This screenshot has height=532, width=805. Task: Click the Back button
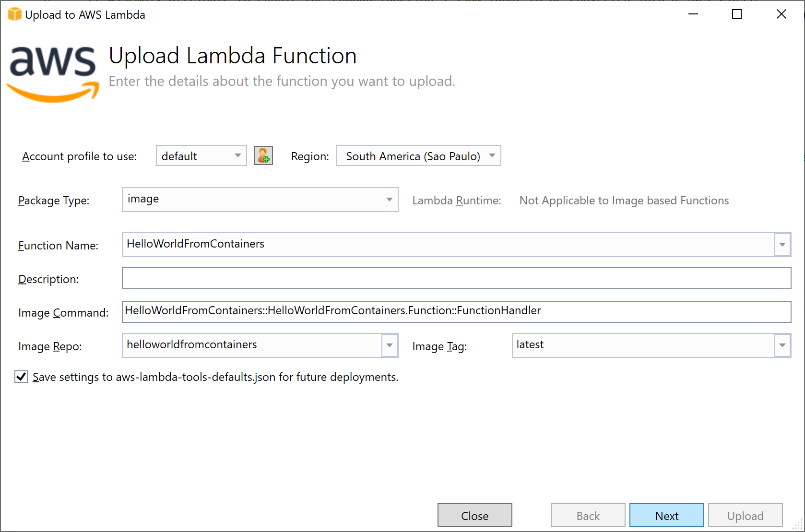(x=588, y=516)
